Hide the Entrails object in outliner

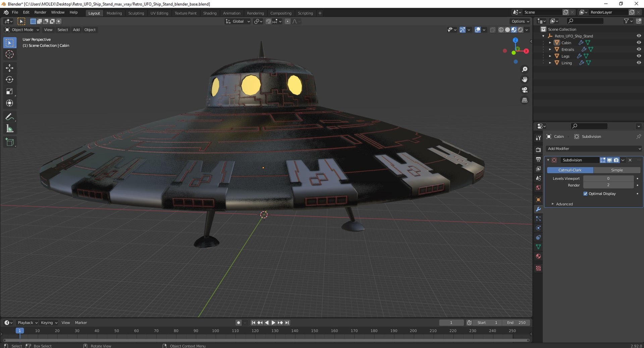[x=639, y=49]
